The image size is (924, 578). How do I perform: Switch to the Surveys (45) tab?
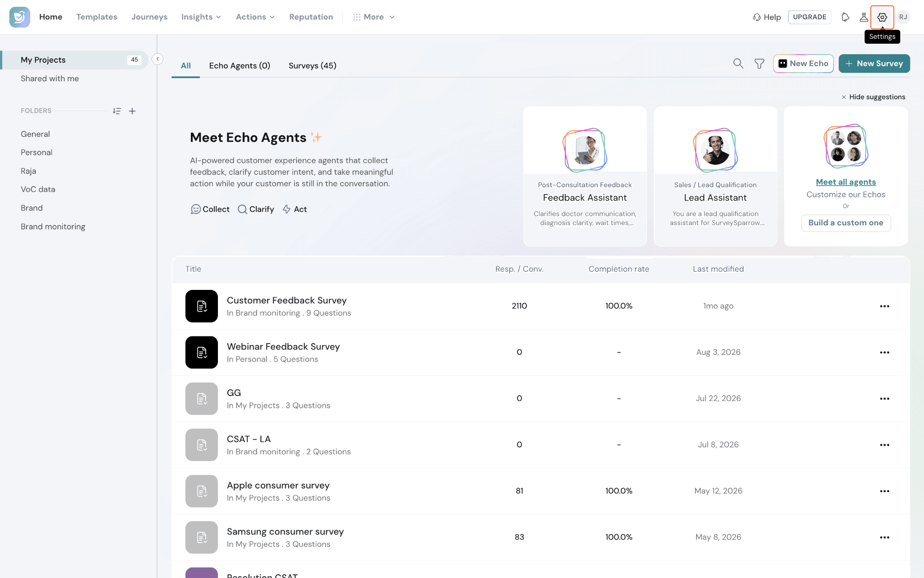coord(312,66)
